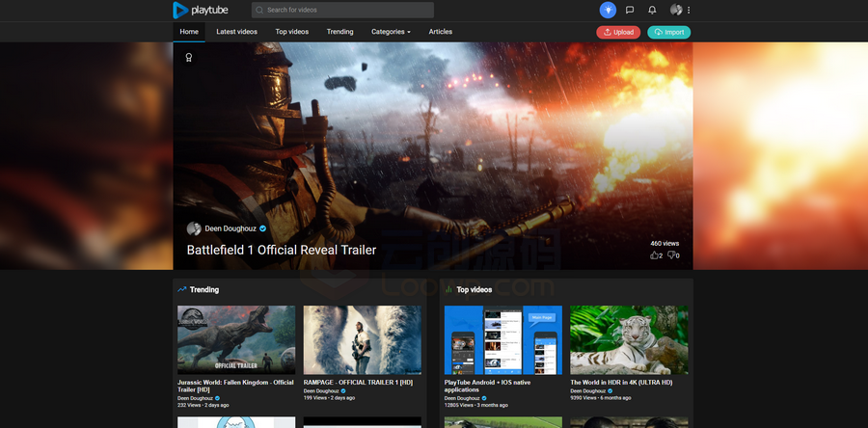
Task: Like the Battlefield 1 video thumbs-up
Action: pos(655,255)
